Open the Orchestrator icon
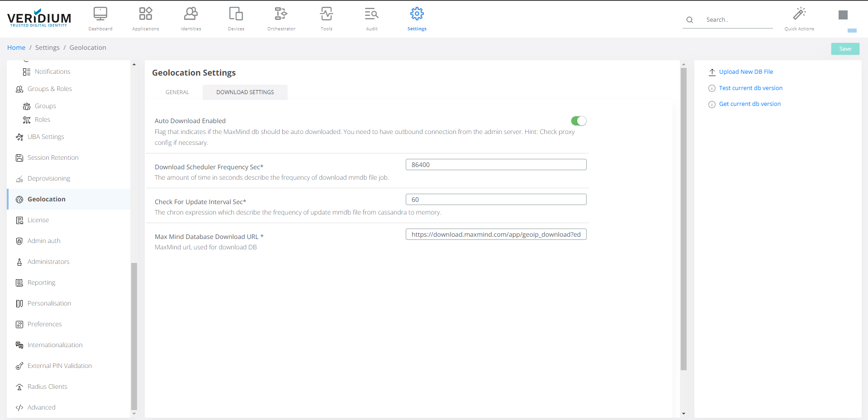 click(281, 14)
